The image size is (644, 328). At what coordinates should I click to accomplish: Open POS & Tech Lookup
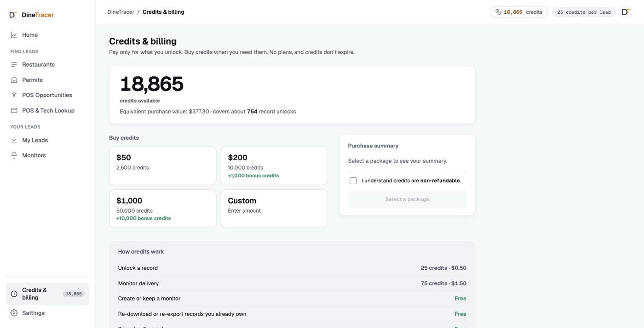[x=47, y=111]
